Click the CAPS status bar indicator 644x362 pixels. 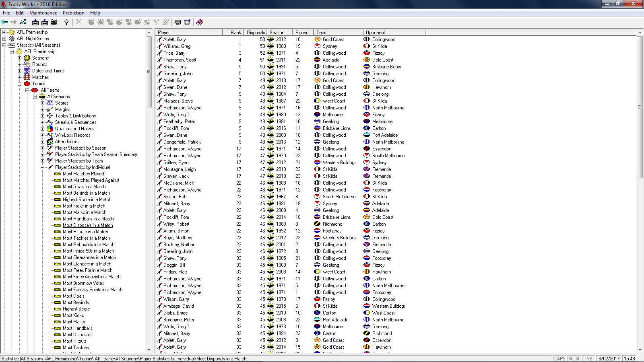click(x=559, y=359)
